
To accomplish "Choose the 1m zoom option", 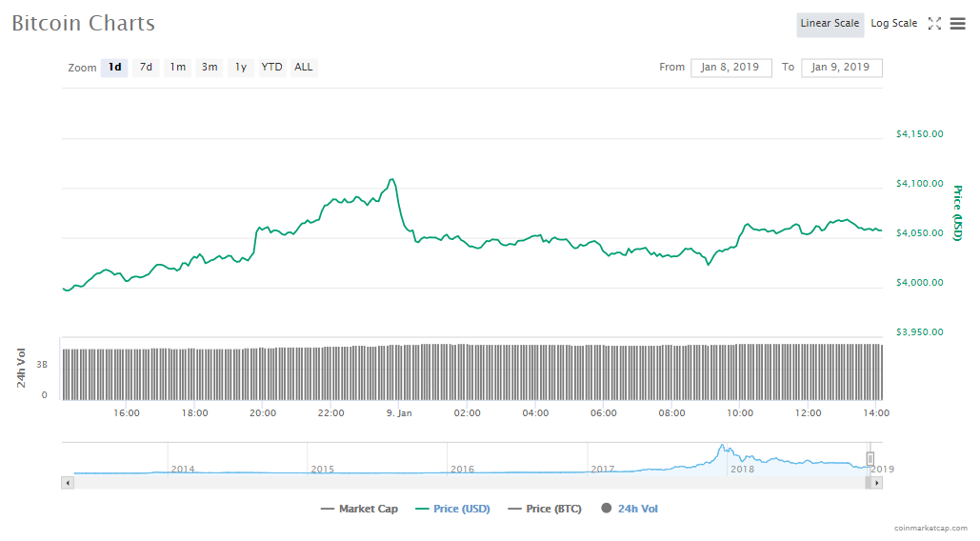I will [177, 68].
